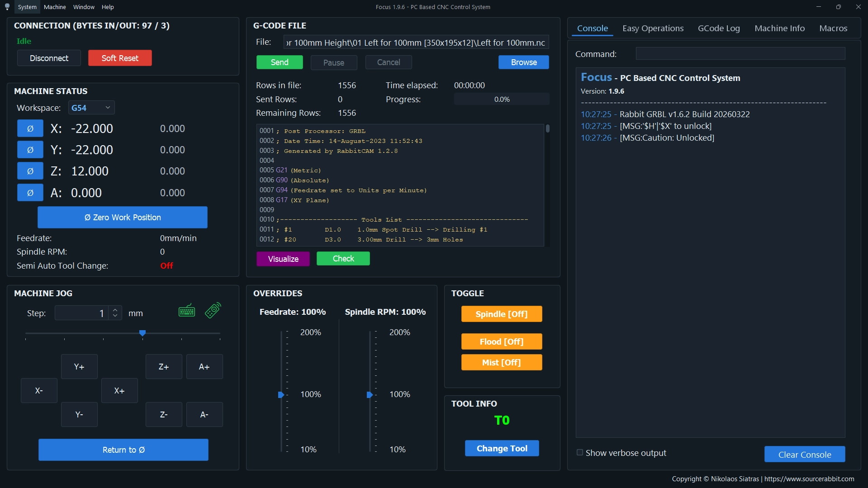868x488 pixels.
Task: Zero the Y axis with its Ø button
Action: [x=30, y=150]
